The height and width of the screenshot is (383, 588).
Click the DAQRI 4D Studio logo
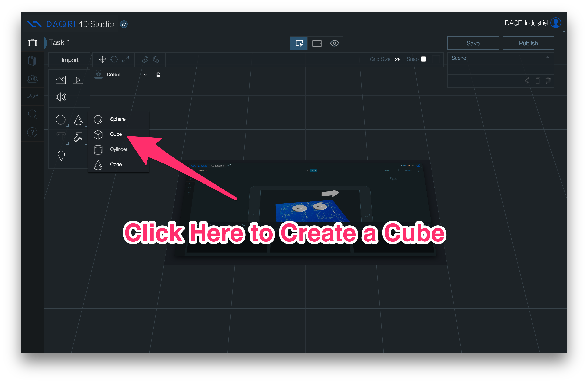click(x=71, y=24)
